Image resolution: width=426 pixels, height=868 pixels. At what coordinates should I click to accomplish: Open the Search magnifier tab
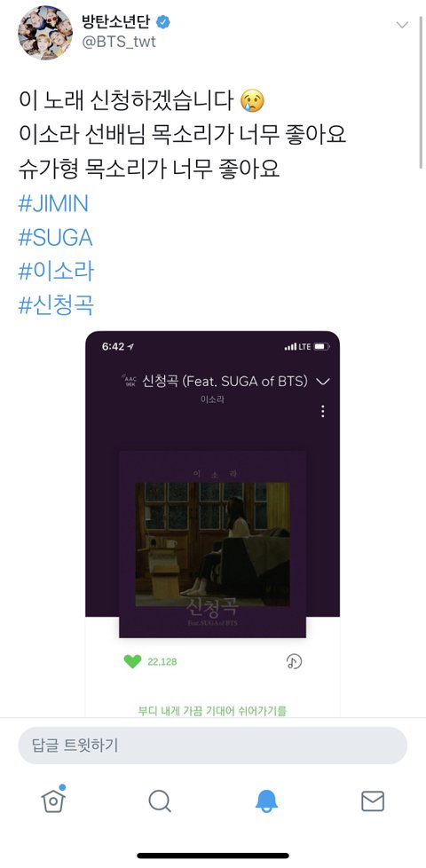pyautogui.click(x=160, y=801)
